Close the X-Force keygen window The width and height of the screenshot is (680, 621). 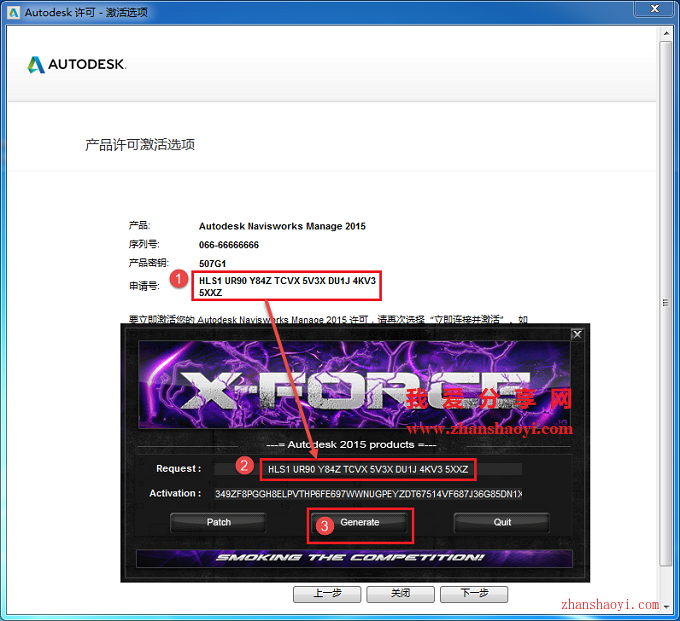pos(577,334)
